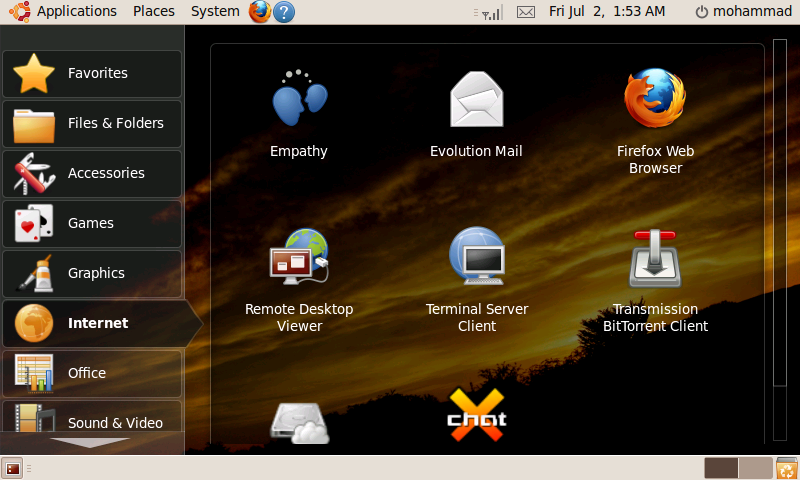Click the Firefox launcher in top panel
Image resolution: width=800 pixels, height=480 pixels.
(x=260, y=12)
